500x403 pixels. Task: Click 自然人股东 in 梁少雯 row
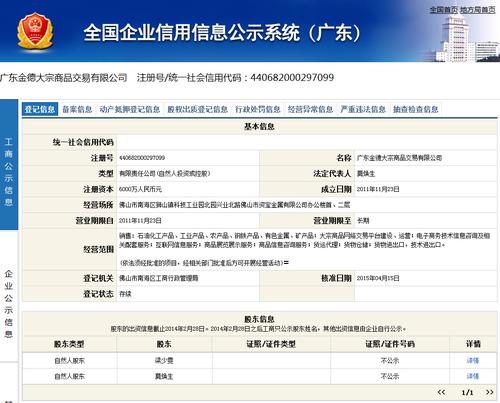(x=69, y=360)
